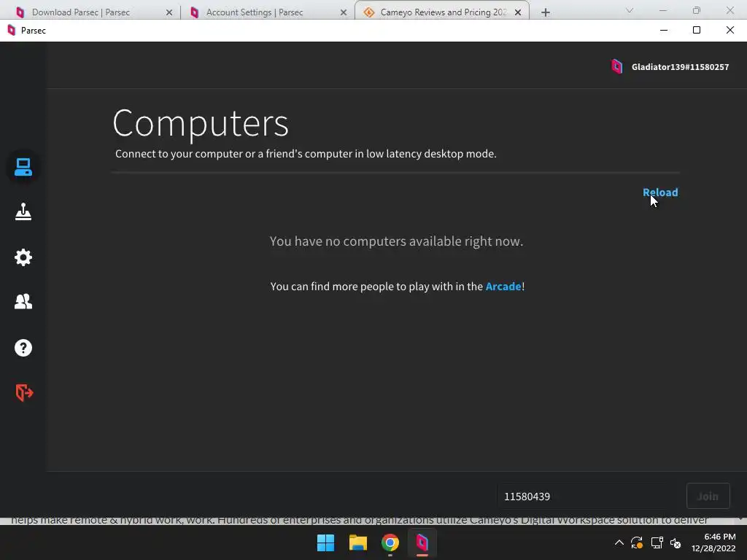Follow the Arcade link
The width and height of the screenshot is (747, 560).
[503, 286]
